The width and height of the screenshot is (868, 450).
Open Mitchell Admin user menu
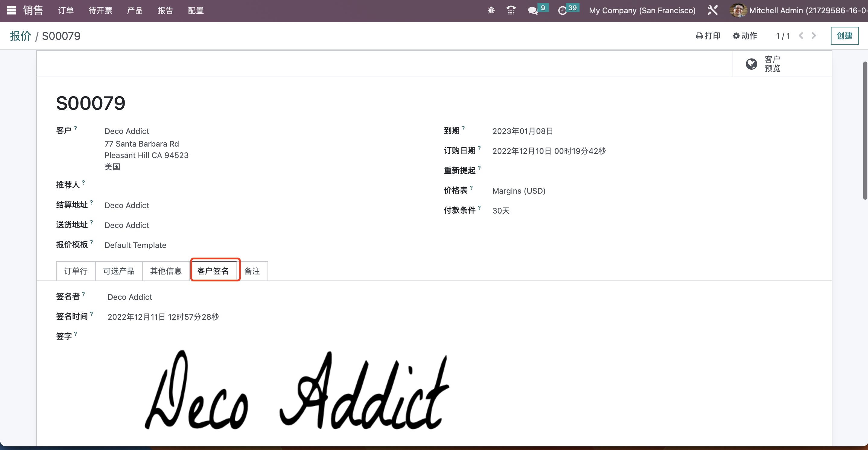click(799, 11)
